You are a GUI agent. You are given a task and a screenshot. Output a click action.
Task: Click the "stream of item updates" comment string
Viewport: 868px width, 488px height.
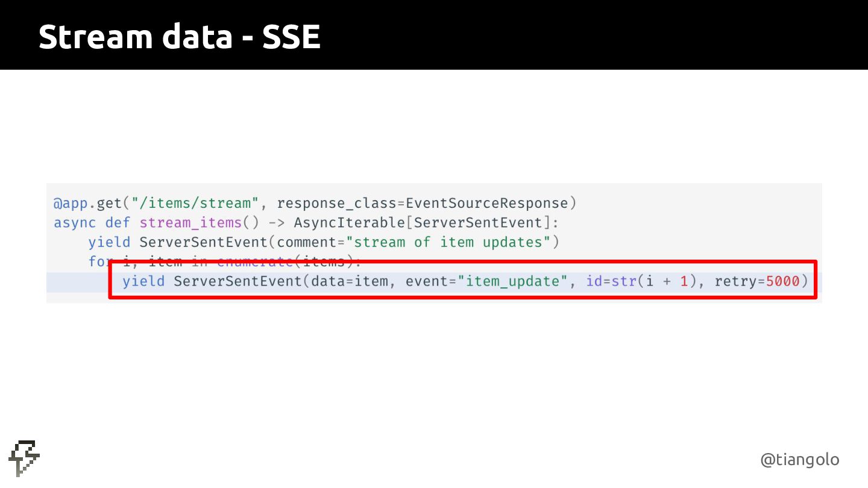coord(448,242)
